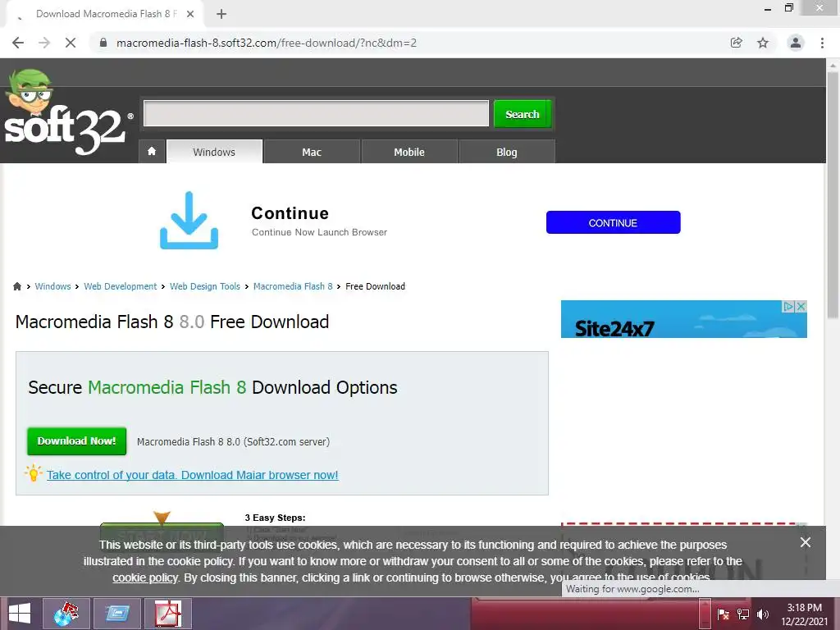Click the green Search button
This screenshot has width=840, height=630.
point(523,113)
